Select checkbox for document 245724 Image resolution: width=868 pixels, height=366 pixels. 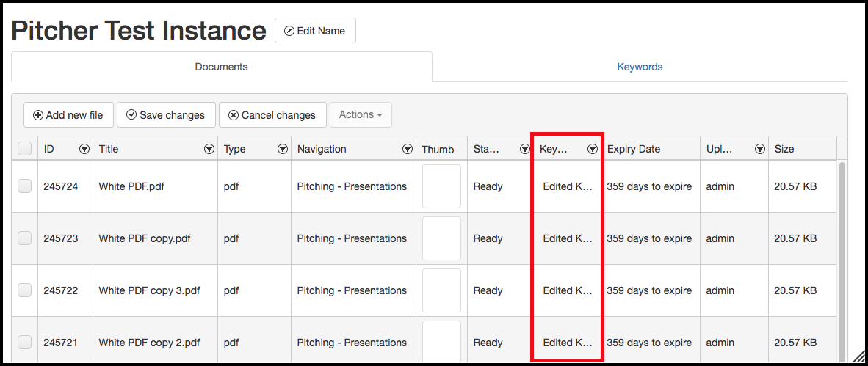25,186
